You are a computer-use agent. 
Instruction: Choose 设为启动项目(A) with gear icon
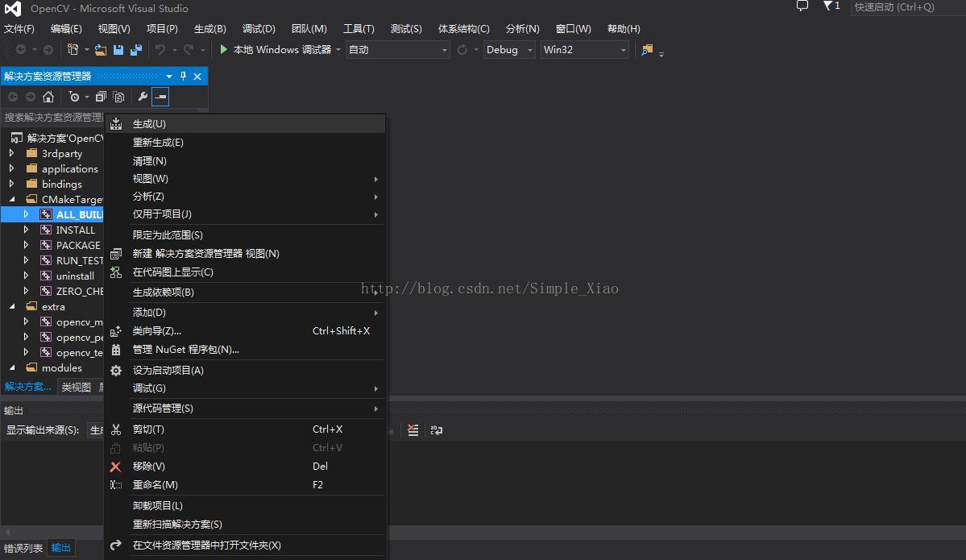(x=245, y=371)
